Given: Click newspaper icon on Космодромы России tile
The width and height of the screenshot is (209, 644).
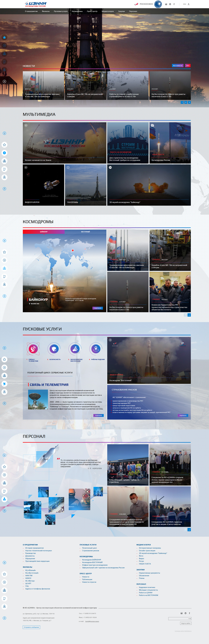Looking at the screenshot, I should click(152, 125).
